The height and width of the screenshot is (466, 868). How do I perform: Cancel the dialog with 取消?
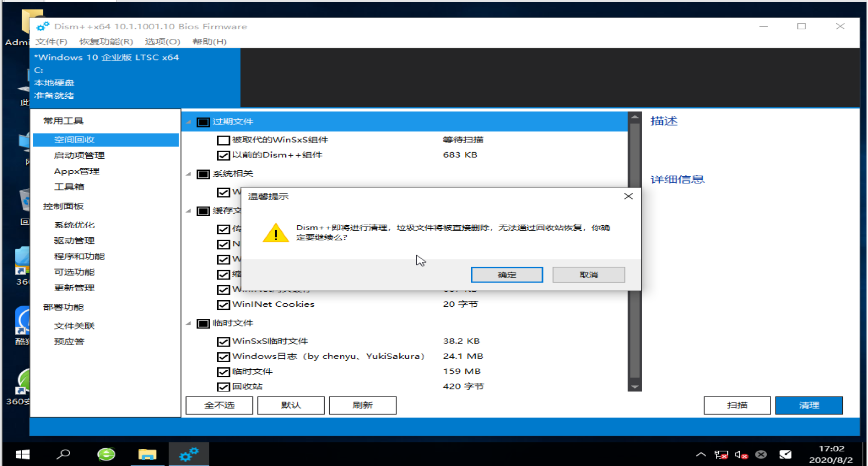point(588,275)
